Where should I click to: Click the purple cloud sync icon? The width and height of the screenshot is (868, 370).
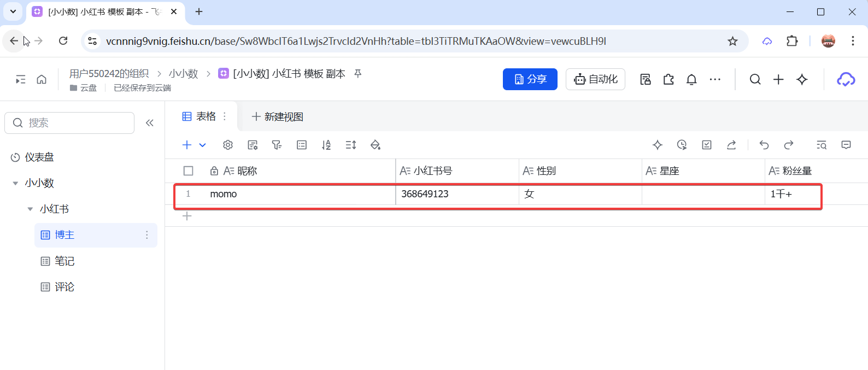[x=846, y=79]
